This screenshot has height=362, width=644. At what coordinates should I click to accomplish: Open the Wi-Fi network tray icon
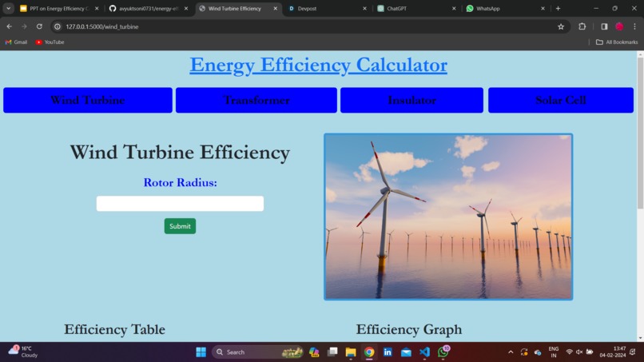[569, 352]
